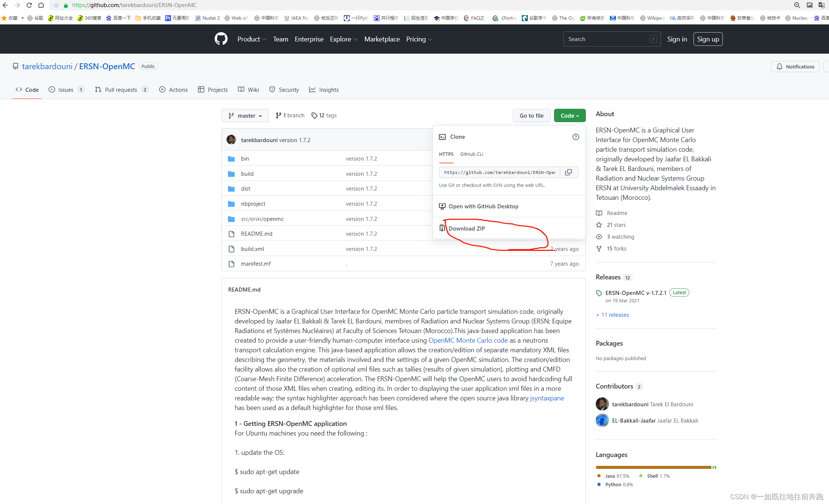
Task: Click the browser home icon
Action: pyautogui.click(x=41, y=5)
